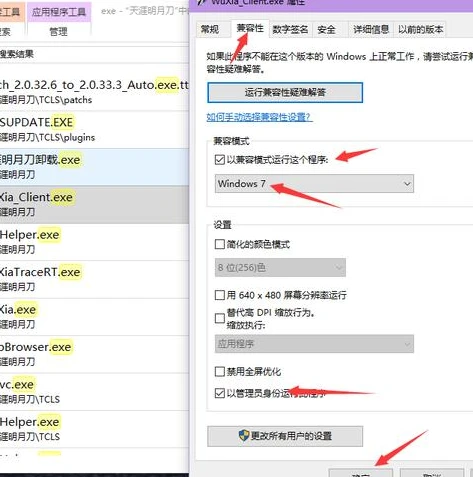Open the 数字签名 tab
The image size is (473, 477).
pos(290,30)
